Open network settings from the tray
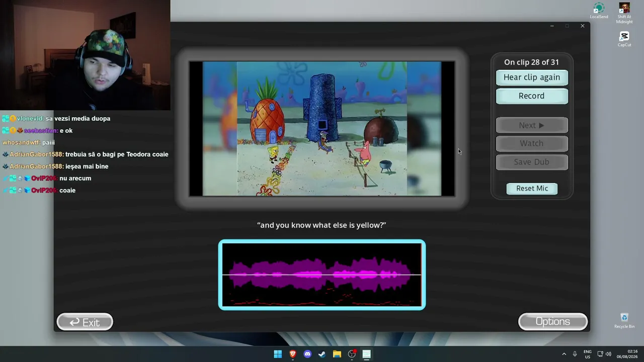 pyautogui.click(x=600, y=354)
